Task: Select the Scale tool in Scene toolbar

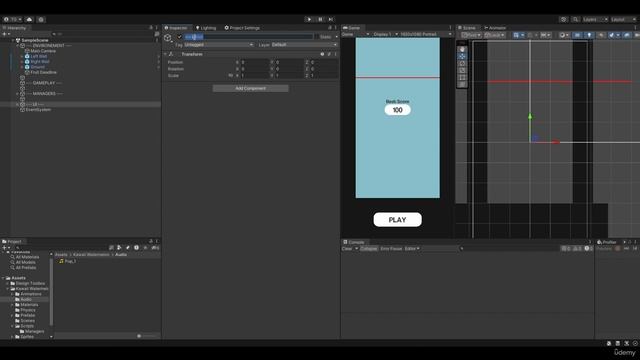Action: click(462, 70)
